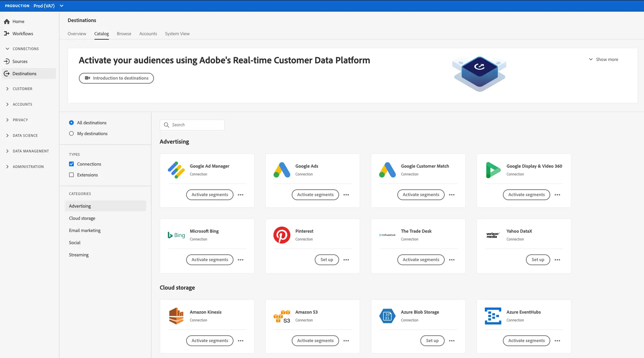The image size is (644, 358).
Task: Click Introduction to destinations button
Action: tap(116, 78)
